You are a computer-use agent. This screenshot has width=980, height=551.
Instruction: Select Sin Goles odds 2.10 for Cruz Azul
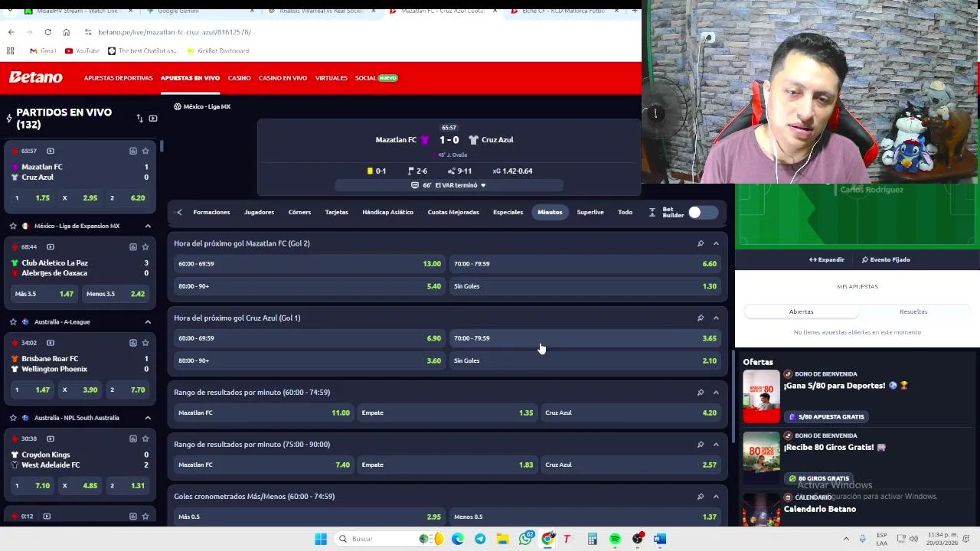coord(586,360)
